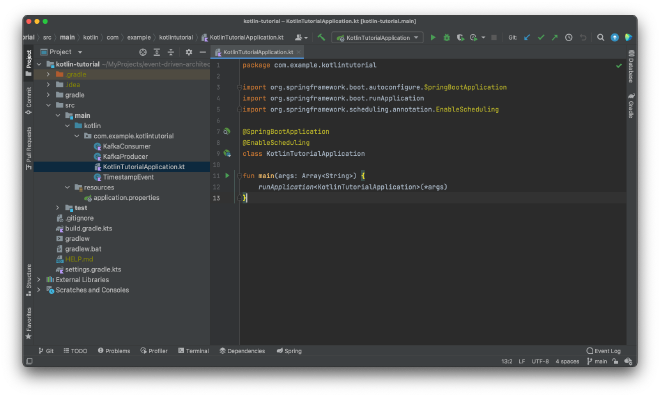Expand the .idea folder
This screenshot has width=660, height=397.
(48, 85)
